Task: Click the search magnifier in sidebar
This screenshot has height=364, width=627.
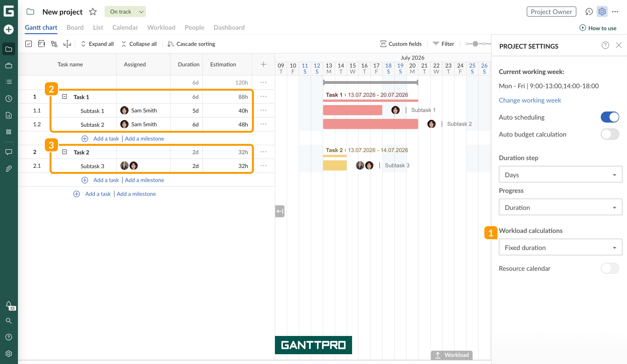Action: (x=9, y=321)
